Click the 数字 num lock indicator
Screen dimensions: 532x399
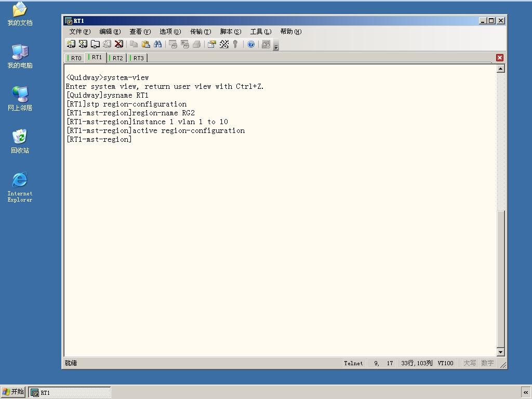coord(487,363)
